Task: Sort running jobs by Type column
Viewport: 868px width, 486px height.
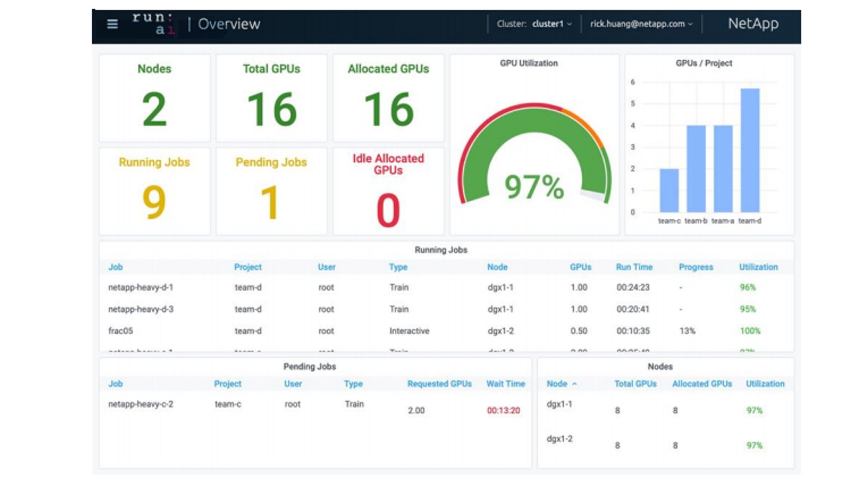Action: 398,267
